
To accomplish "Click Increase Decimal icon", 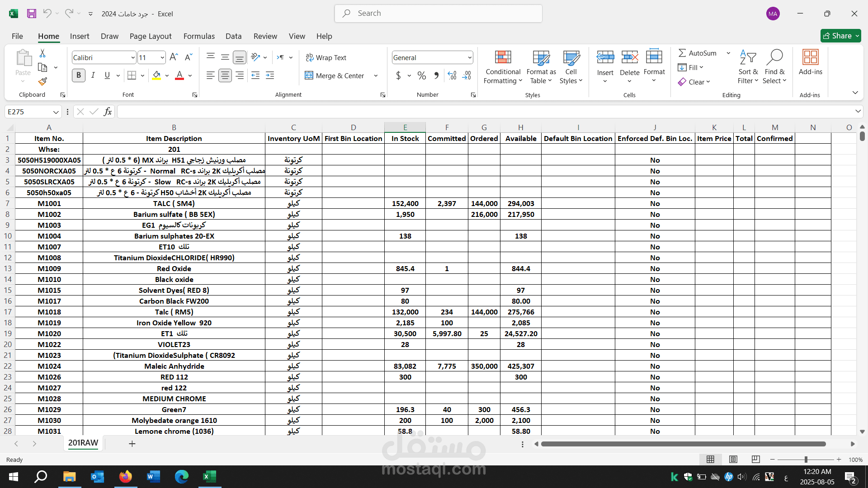I will pyautogui.click(x=452, y=75).
